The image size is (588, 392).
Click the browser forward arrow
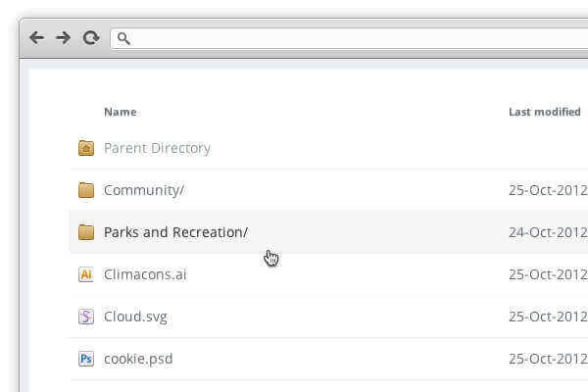coord(63,38)
